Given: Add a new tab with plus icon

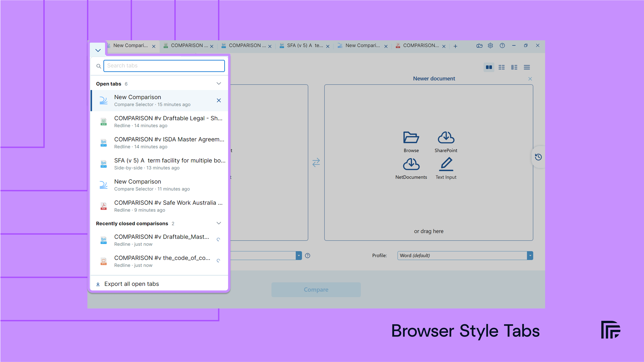Looking at the screenshot, I should tap(455, 46).
